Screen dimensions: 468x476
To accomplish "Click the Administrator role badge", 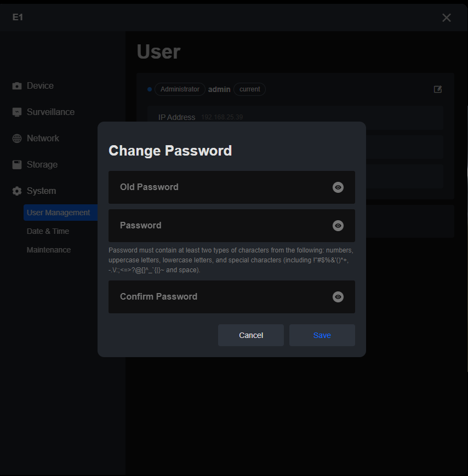I will (x=180, y=89).
